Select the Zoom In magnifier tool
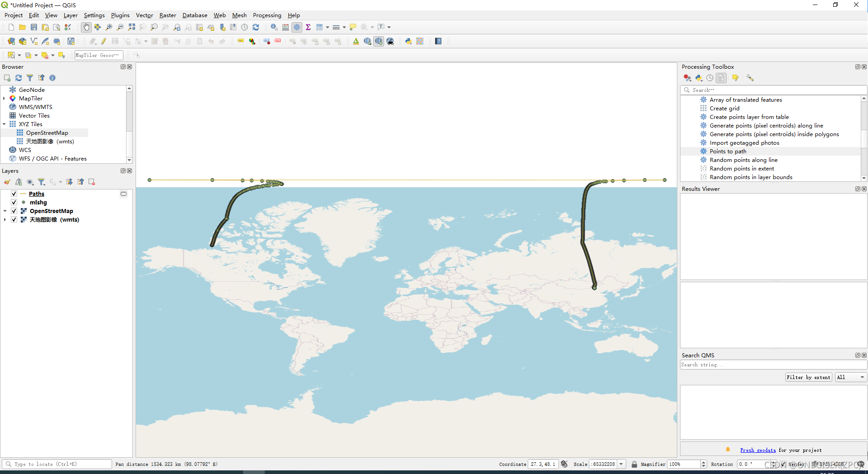Viewport: 868px width, 474px height. pos(109,27)
